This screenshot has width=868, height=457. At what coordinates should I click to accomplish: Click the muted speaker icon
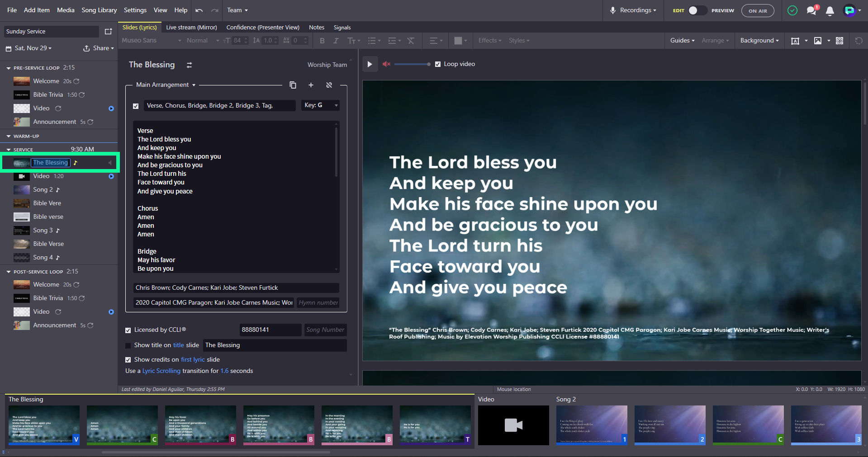[x=386, y=64]
